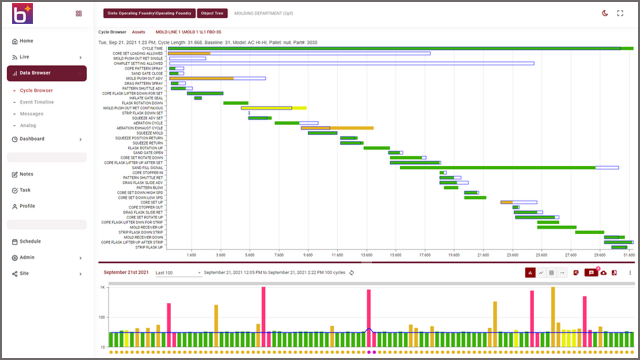Image resolution: width=640 pixels, height=360 pixels.
Task: Open the Notes page
Action: (26, 174)
